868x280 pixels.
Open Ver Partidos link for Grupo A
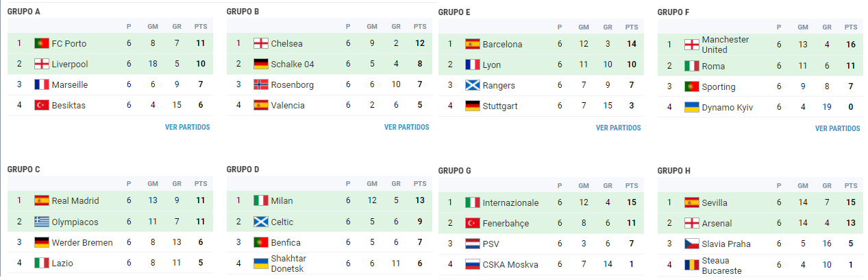(x=188, y=127)
